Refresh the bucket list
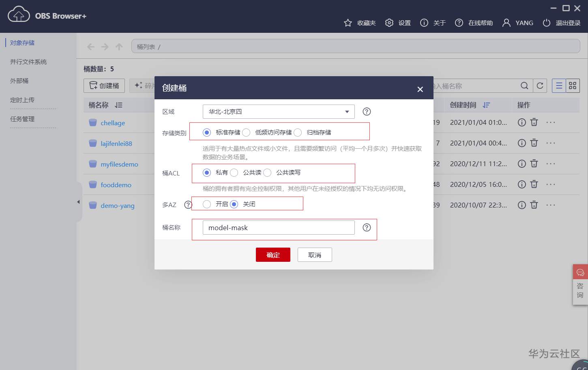This screenshot has width=588, height=370. [540, 86]
